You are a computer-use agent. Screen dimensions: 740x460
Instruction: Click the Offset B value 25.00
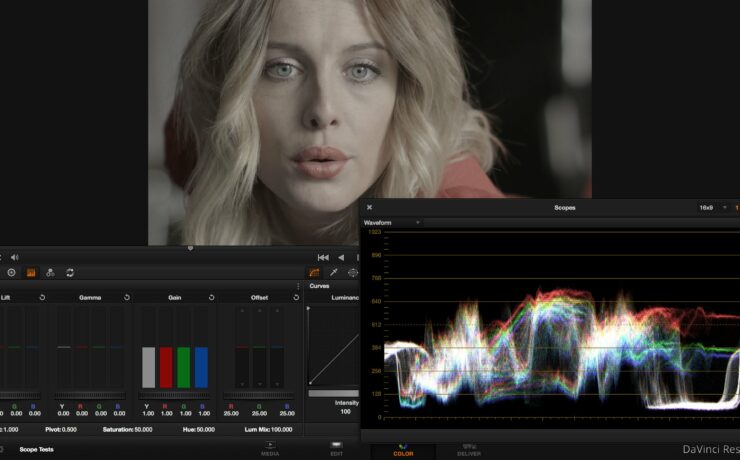coord(287,413)
